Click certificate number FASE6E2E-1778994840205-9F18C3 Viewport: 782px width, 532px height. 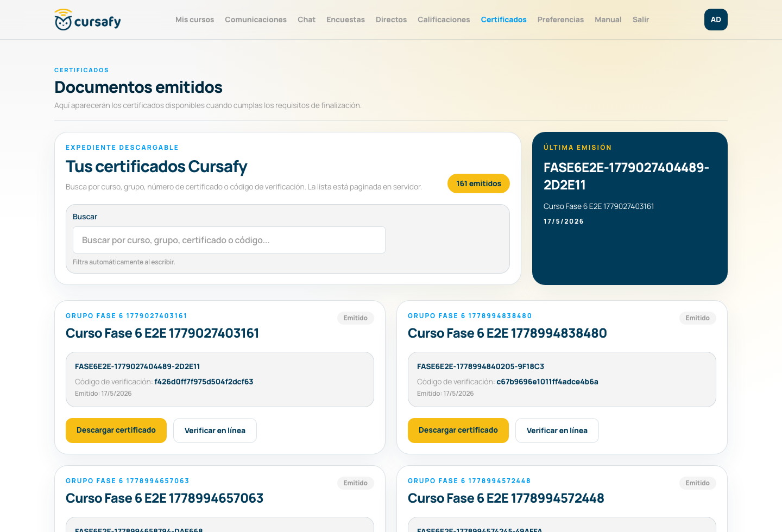[x=481, y=366]
